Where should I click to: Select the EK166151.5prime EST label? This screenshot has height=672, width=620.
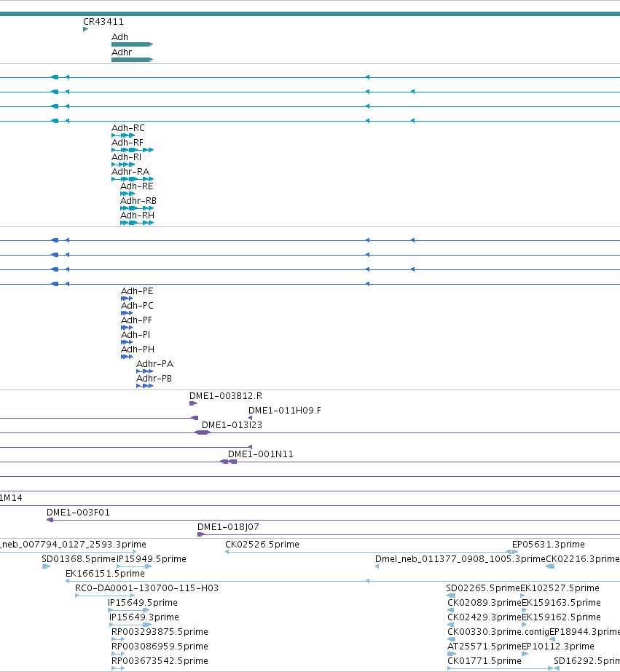[105, 574]
